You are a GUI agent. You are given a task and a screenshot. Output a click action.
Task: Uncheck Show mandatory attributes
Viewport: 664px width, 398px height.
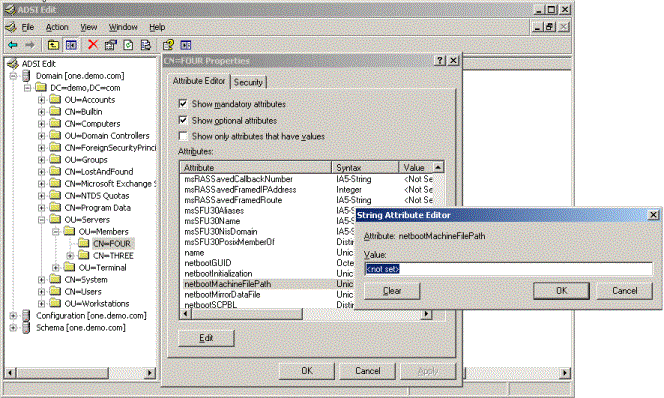(183, 104)
